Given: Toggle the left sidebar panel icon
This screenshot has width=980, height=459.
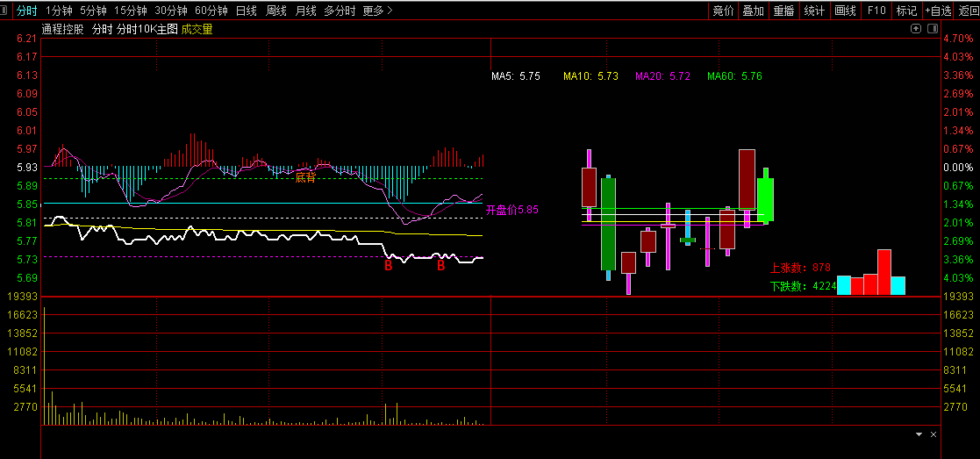Looking at the screenshot, I should (5, 10).
